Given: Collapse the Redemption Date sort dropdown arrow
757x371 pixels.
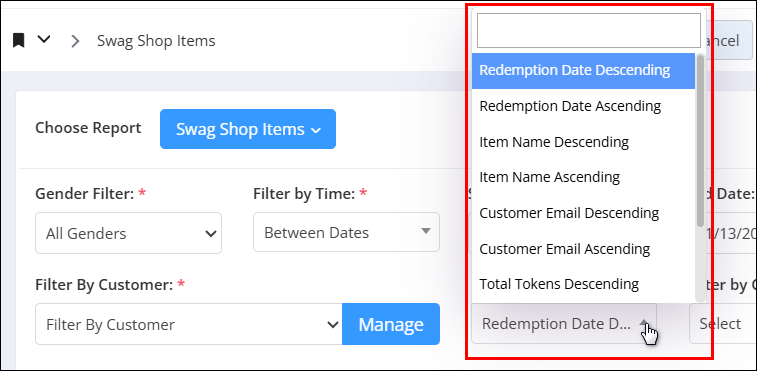Looking at the screenshot, I should 644,322.
